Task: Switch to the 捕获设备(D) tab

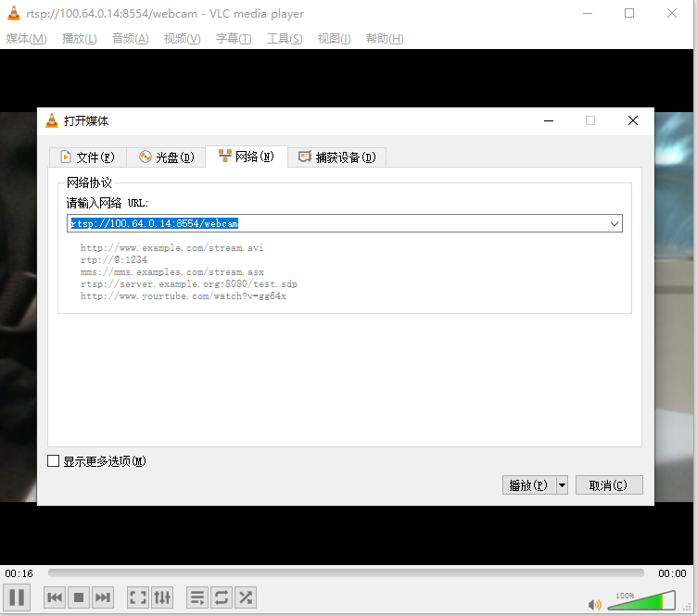Action: 337,157
